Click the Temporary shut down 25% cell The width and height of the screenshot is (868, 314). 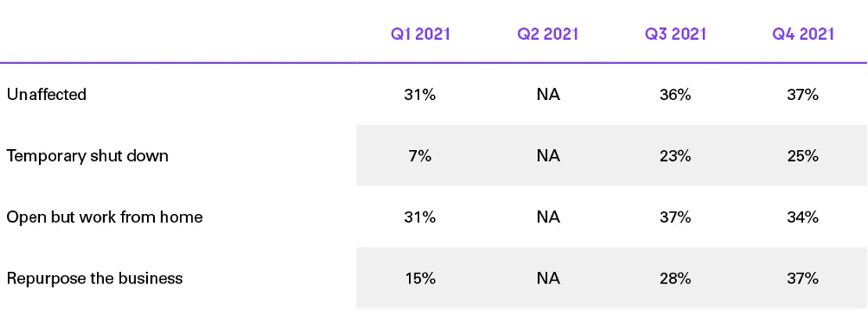803,155
